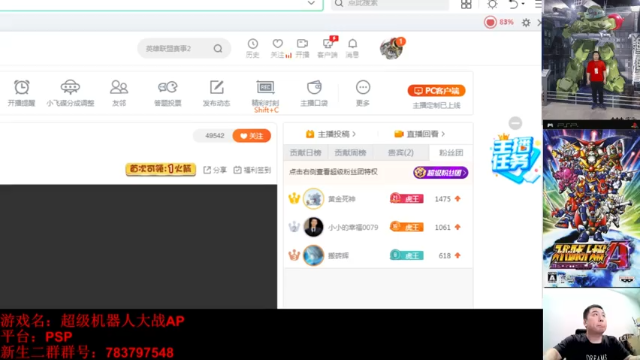This screenshot has height=360, width=640.
Task: Click the 主播任务 floating mission badge
Action: [x=515, y=159]
